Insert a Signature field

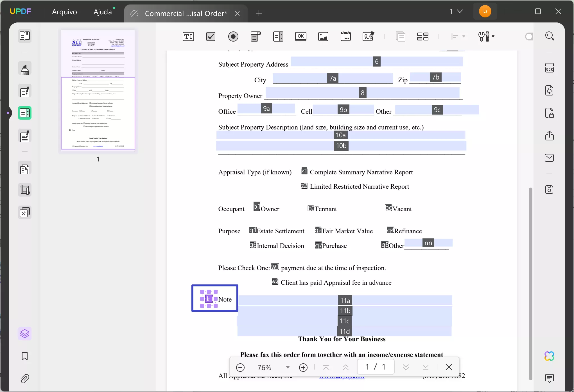pyautogui.click(x=368, y=37)
